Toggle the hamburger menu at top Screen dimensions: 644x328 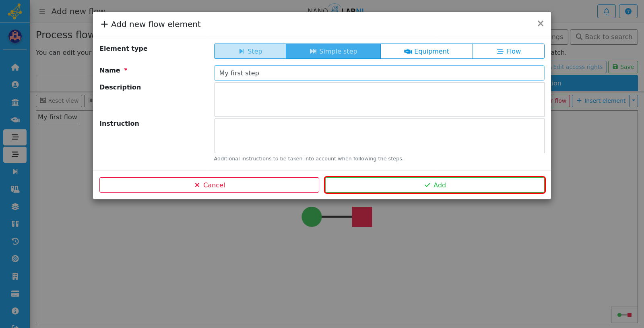coord(42,11)
